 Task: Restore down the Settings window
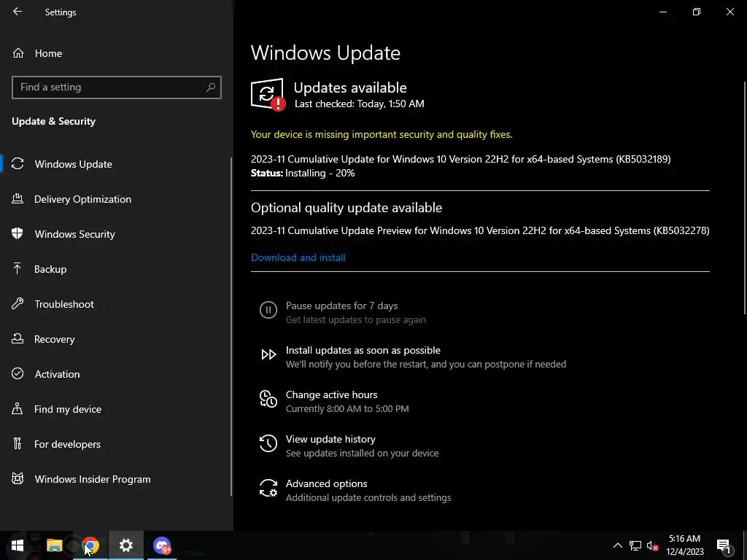point(697,12)
